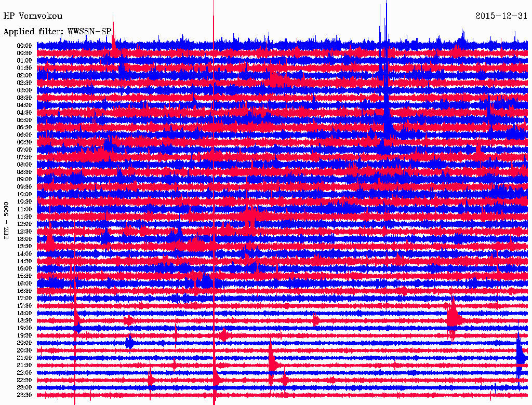Click the '06:00' time label
The height and width of the screenshot is (405, 532).
tap(24, 135)
